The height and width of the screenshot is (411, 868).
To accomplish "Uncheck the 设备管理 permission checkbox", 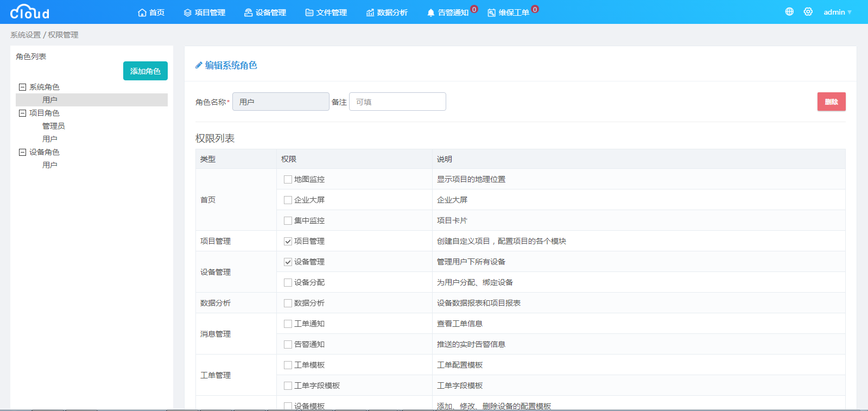I will point(288,262).
